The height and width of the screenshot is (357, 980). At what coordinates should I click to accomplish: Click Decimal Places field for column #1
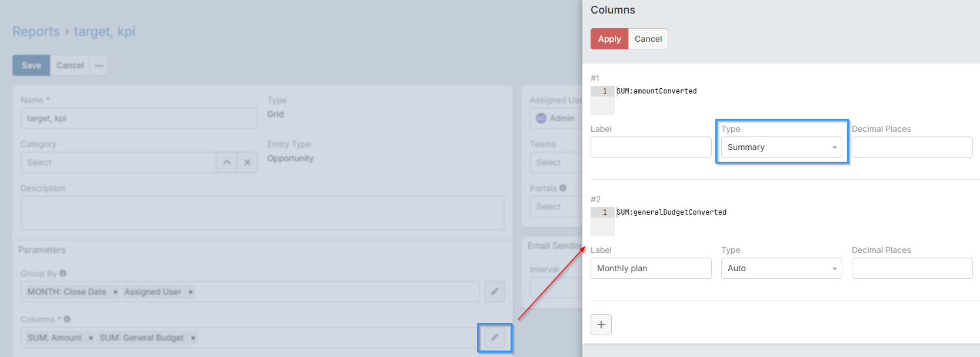tap(912, 147)
